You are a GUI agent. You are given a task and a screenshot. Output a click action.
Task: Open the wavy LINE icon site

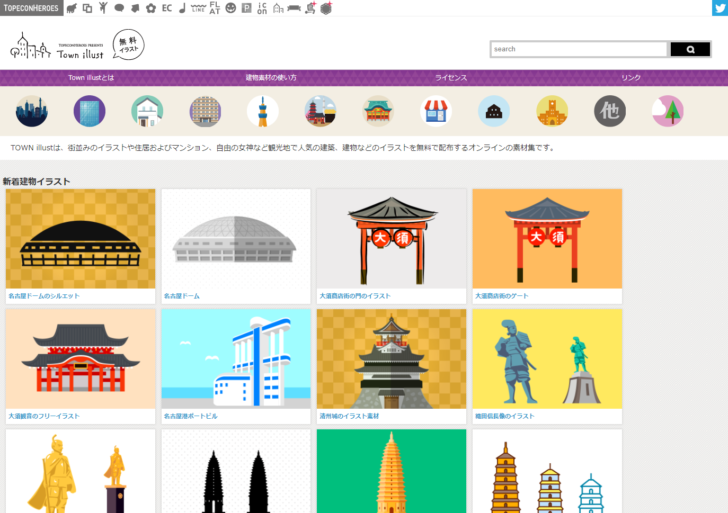pyautogui.click(x=198, y=8)
